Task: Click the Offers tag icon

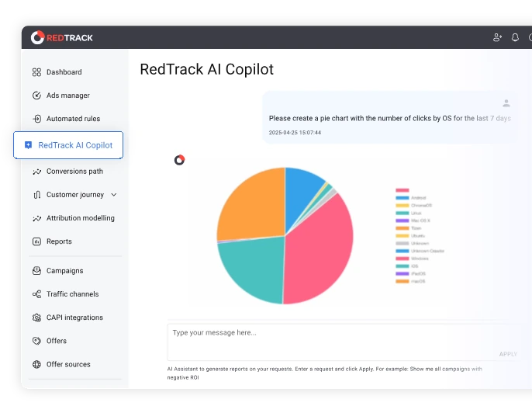Action: 36,341
